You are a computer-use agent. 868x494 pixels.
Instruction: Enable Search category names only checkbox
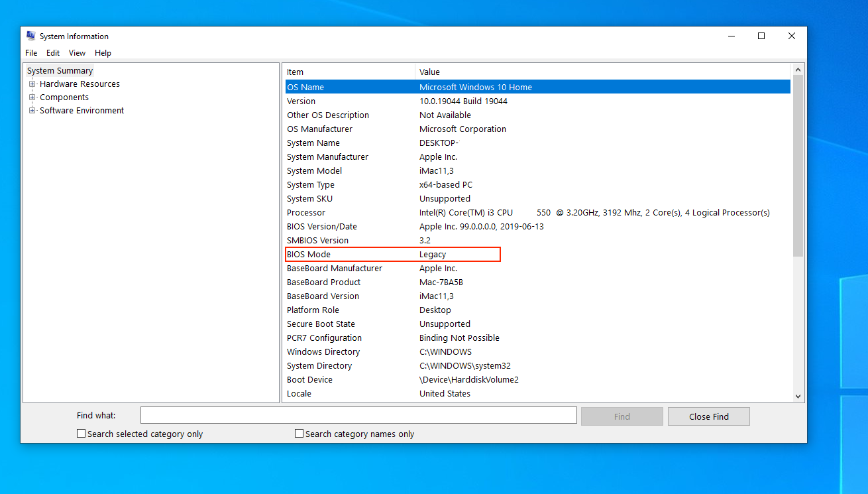299,434
